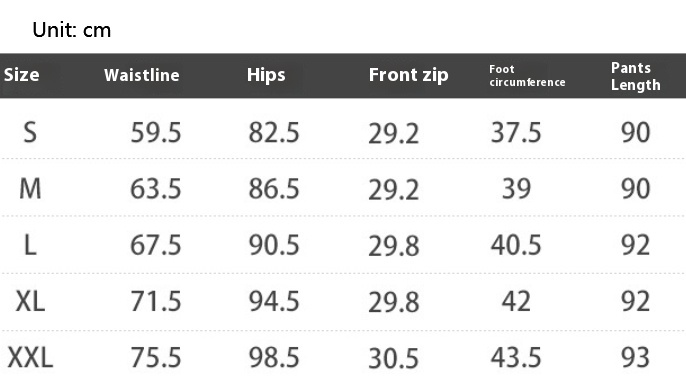Click the Size column header
The width and height of the screenshot is (686, 390).
21,75
